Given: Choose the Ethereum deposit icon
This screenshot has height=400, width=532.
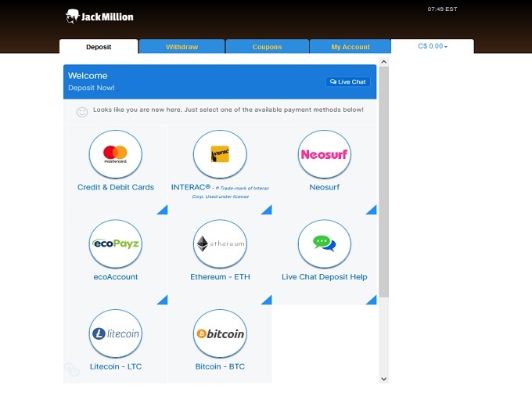Looking at the screenshot, I should [x=220, y=244].
